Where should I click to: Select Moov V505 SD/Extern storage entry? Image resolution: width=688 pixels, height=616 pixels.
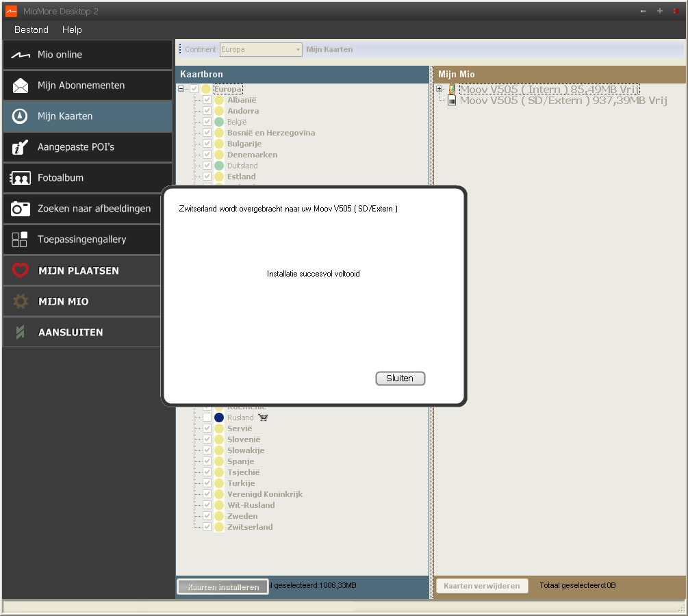click(x=563, y=101)
